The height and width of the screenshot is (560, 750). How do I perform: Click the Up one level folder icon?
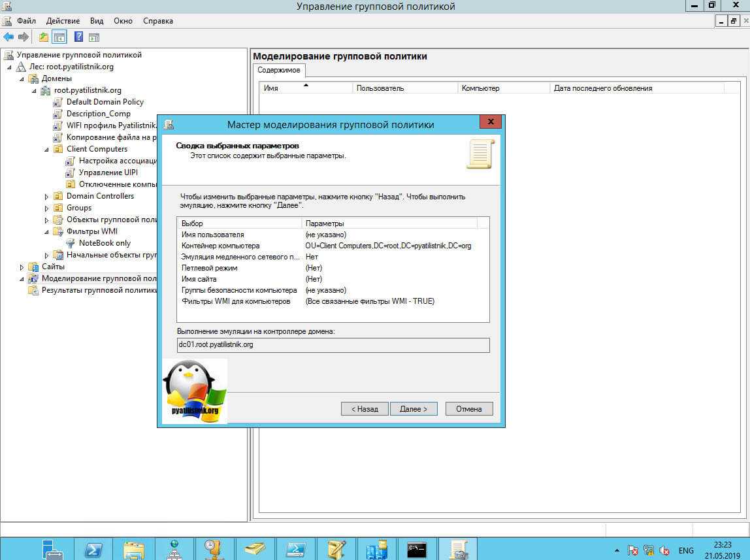[x=44, y=37]
